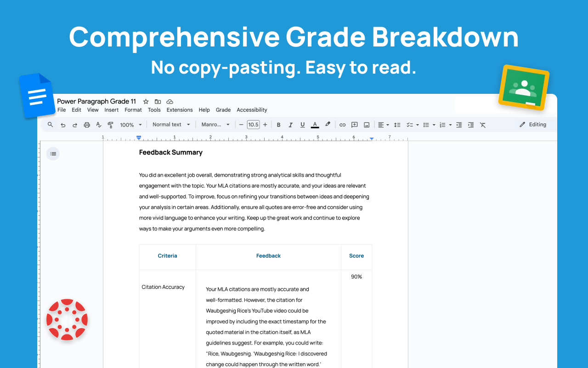Click the 90% score cell
This screenshot has width=588, height=368.
point(356,276)
